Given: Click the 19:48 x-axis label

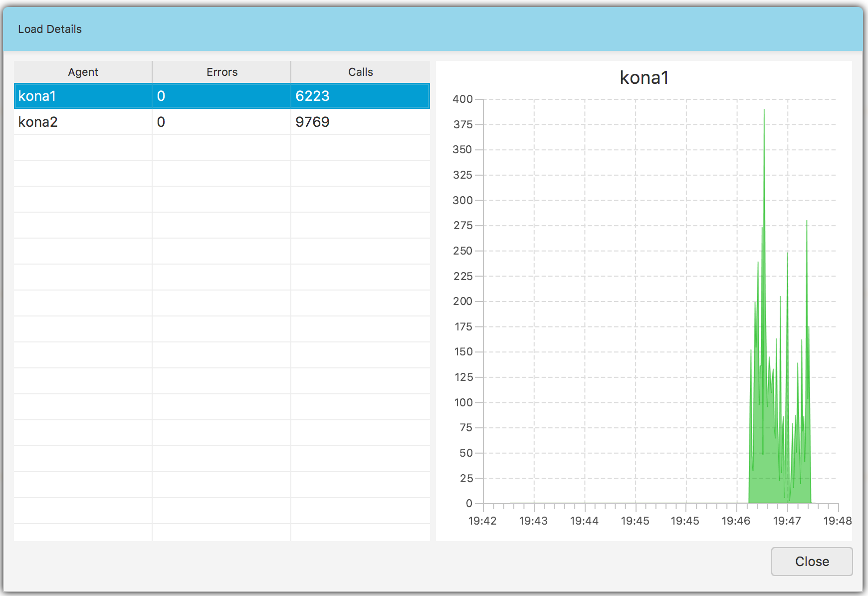Looking at the screenshot, I should pos(838,521).
